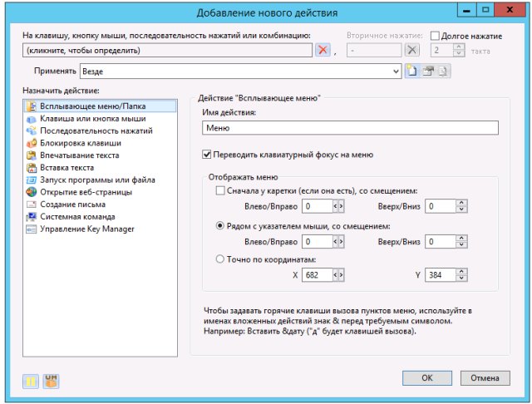Click the new exception icon beside Применять
Viewport: 532px width, 404px height.
click(412, 71)
